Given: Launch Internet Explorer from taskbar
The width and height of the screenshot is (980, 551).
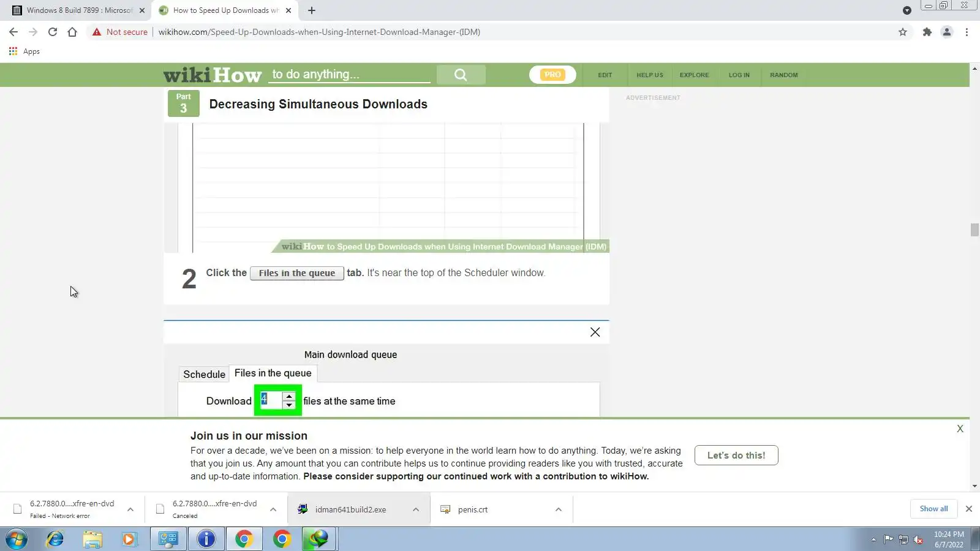Looking at the screenshot, I should 55,539.
